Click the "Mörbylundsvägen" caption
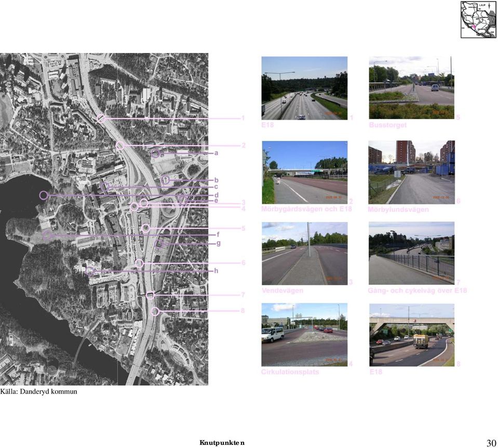Image resolution: width=498 pixels, height=448 pixels. pyautogui.click(x=398, y=209)
